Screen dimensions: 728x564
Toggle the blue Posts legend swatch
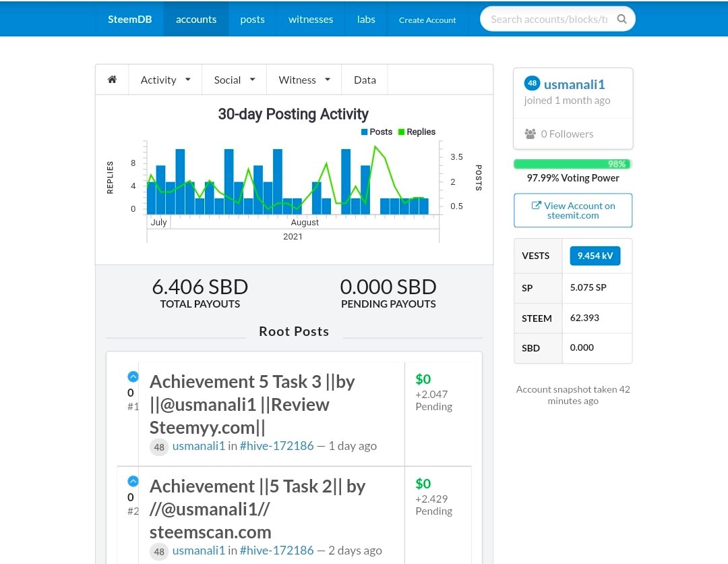click(365, 132)
